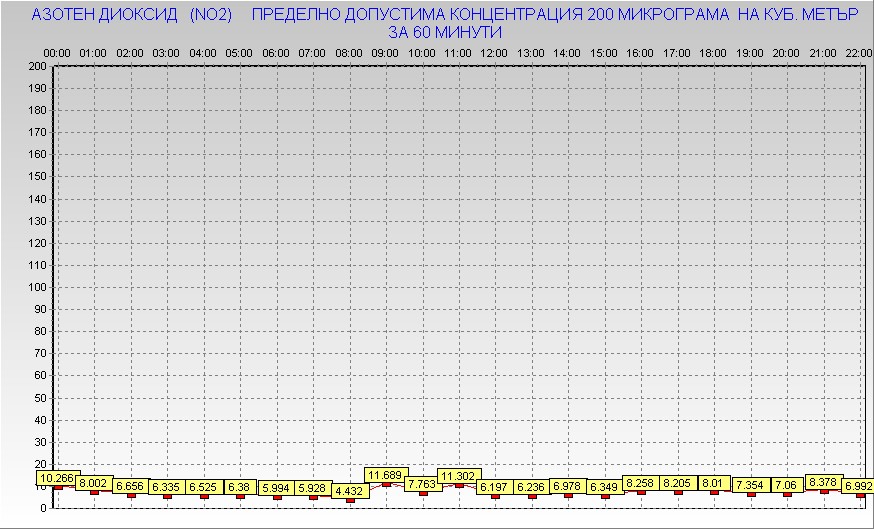Select the 8.002 value label
The image size is (874, 529).
click(94, 483)
